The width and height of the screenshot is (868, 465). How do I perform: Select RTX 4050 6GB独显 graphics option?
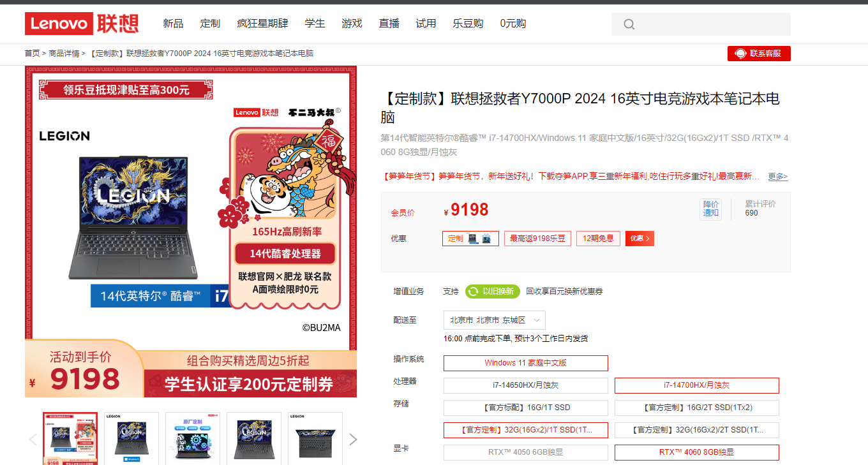coord(526,452)
